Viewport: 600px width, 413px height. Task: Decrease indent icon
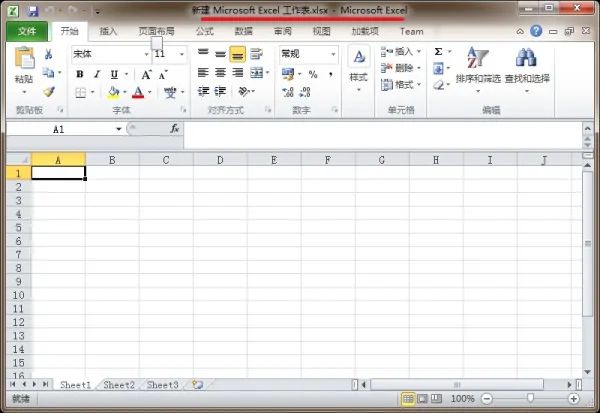coord(203,91)
